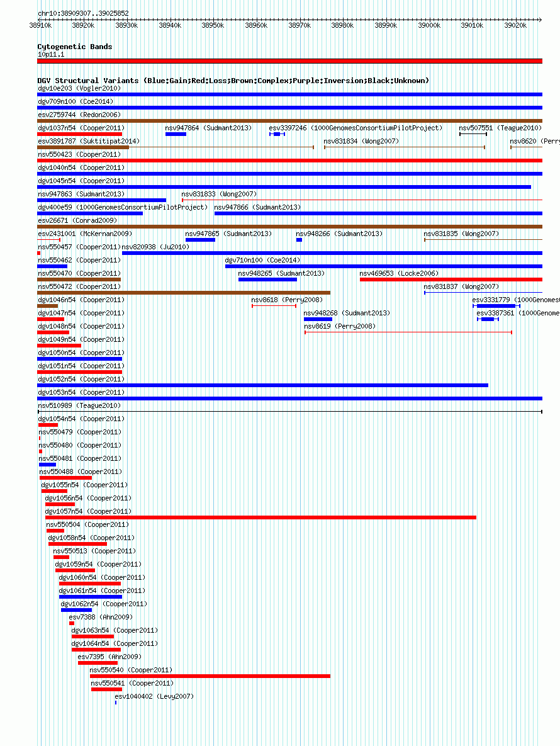Open dgv1053n54 (Cooper2011) variant
The height and width of the screenshot is (746, 560).
click(81, 393)
